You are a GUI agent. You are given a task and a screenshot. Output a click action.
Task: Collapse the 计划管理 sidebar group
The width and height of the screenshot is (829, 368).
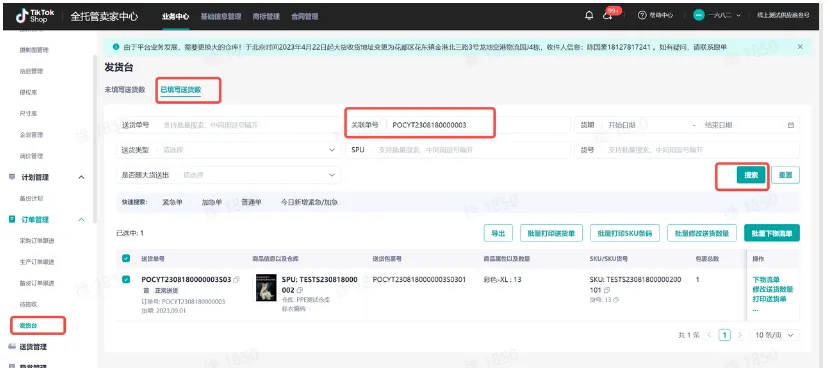click(x=81, y=177)
